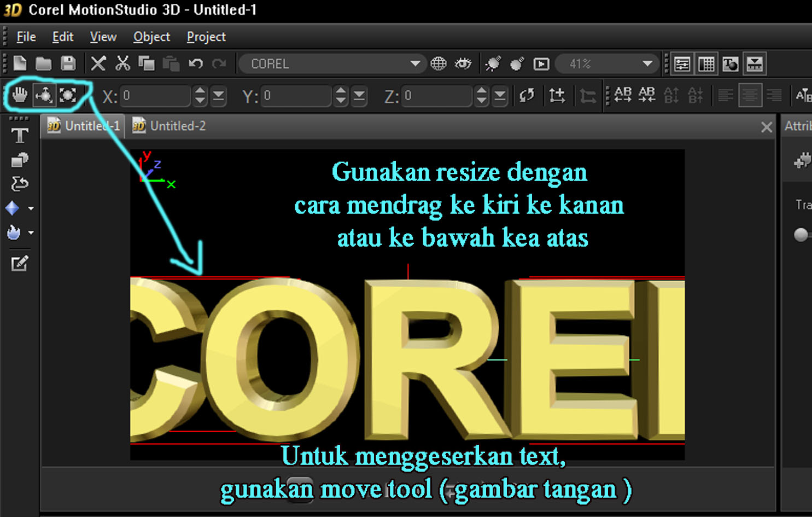
Task: Switch to the Untitled-2 tab
Action: [x=170, y=126]
